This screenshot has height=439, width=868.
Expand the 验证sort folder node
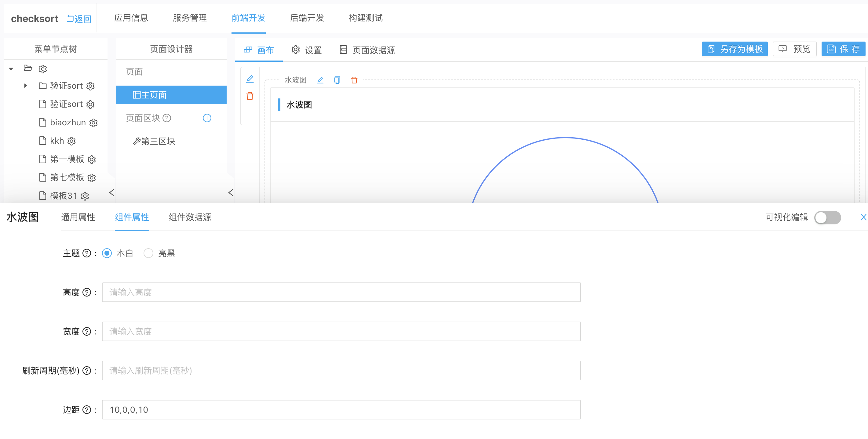coord(26,86)
